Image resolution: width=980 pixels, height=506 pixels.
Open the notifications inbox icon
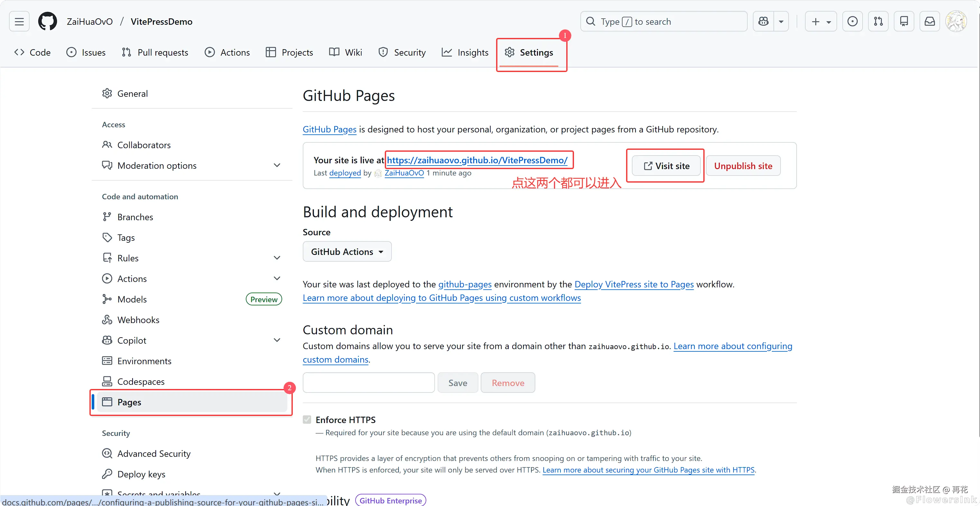[x=929, y=21]
